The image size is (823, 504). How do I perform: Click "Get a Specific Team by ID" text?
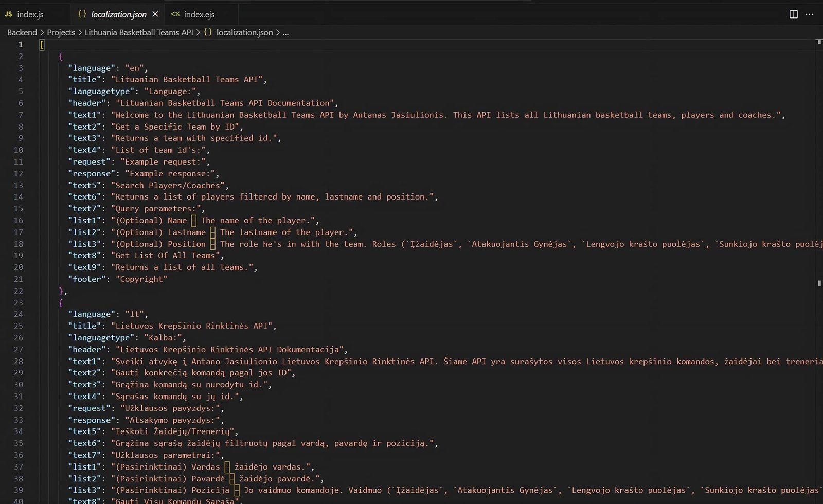click(x=175, y=127)
